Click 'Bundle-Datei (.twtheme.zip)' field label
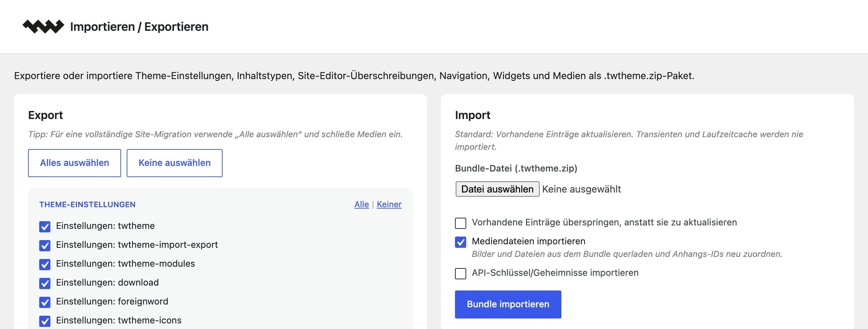 click(x=516, y=168)
